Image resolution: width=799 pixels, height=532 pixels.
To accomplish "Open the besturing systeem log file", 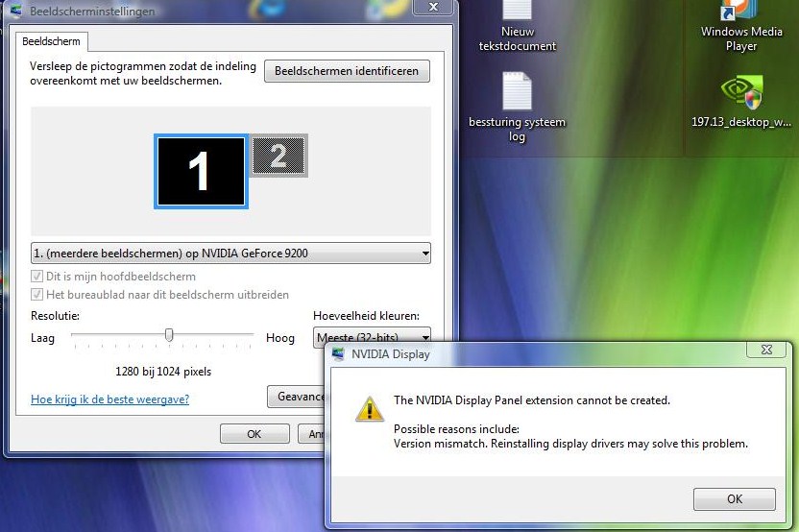I will [x=518, y=107].
